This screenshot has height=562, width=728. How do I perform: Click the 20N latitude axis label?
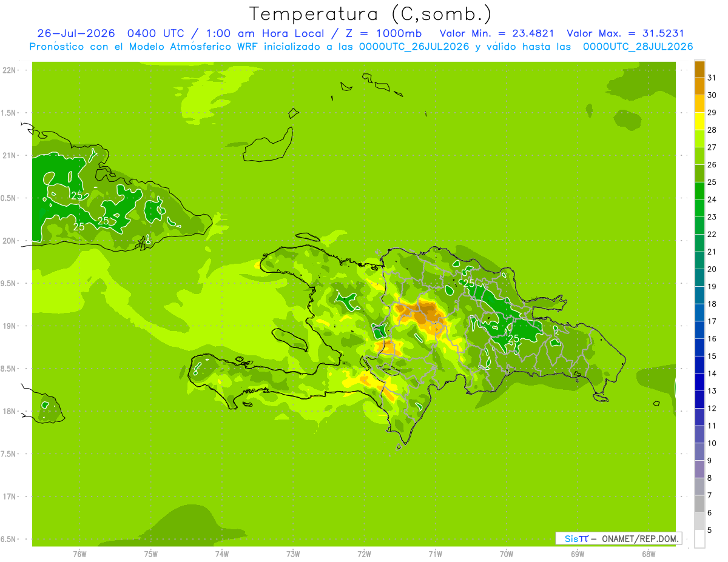10,241
